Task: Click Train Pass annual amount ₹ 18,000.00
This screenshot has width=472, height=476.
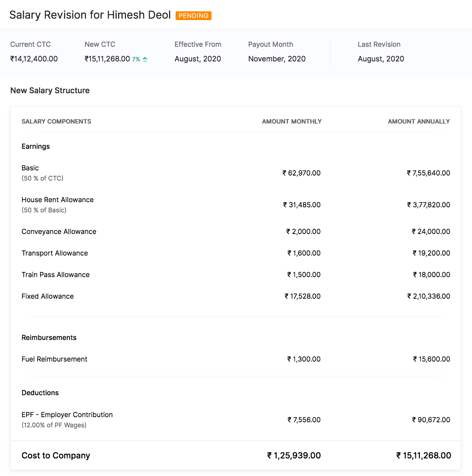Action: [x=432, y=275]
